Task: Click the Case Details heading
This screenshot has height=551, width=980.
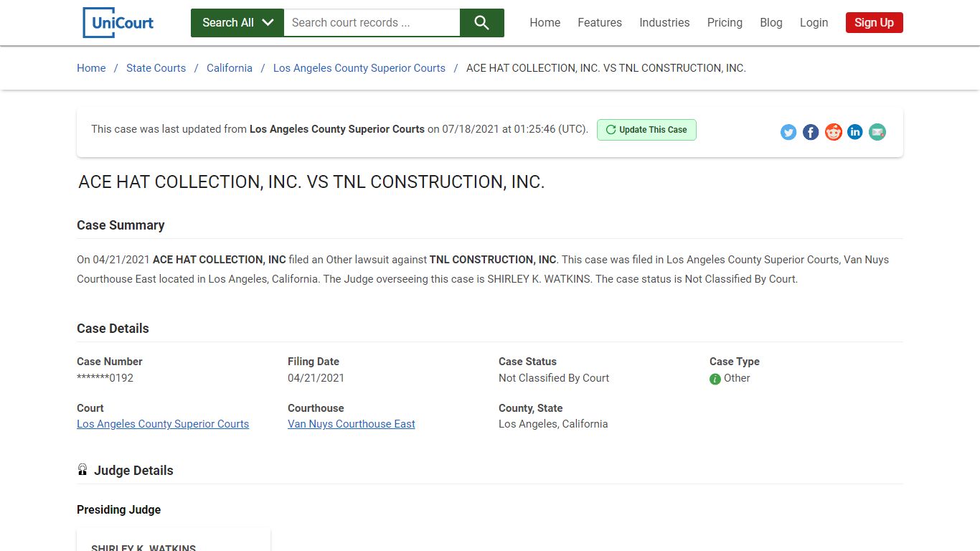Action: (x=113, y=329)
